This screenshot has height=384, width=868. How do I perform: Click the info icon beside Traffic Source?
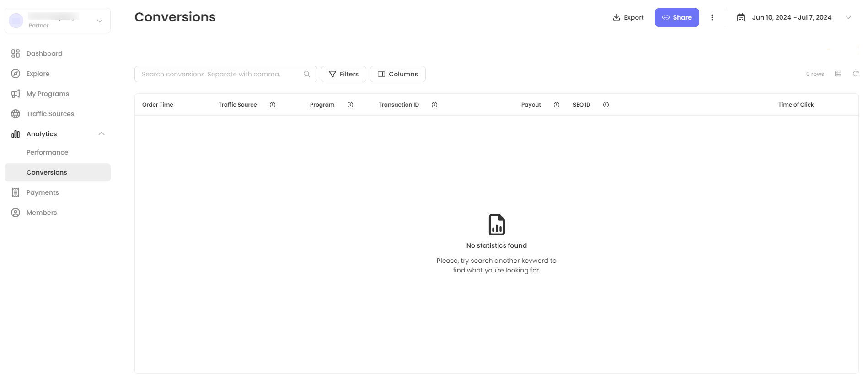pyautogui.click(x=273, y=105)
